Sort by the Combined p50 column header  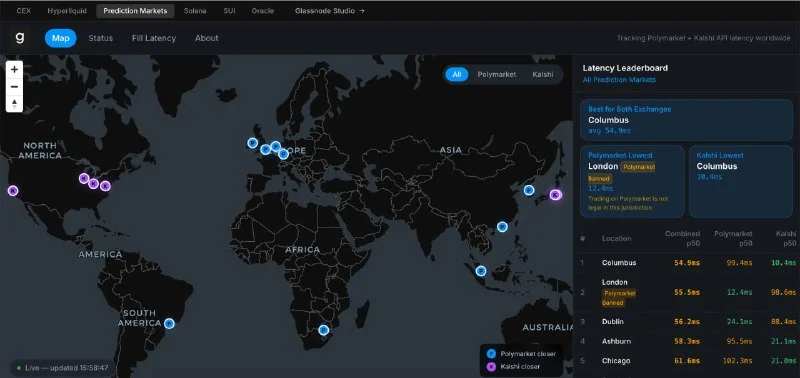pyautogui.click(x=682, y=238)
